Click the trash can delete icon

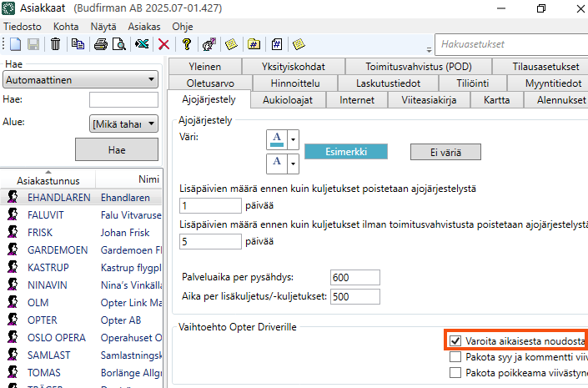coord(55,44)
